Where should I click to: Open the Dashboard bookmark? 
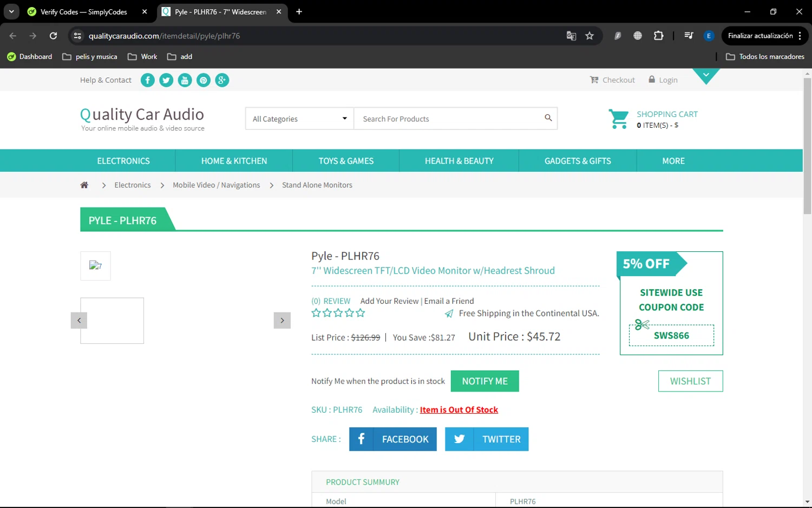click(x=30, y=56)
